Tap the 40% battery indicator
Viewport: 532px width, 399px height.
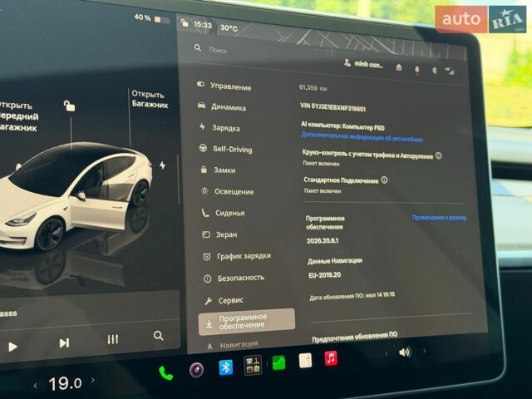click(151, 18)
